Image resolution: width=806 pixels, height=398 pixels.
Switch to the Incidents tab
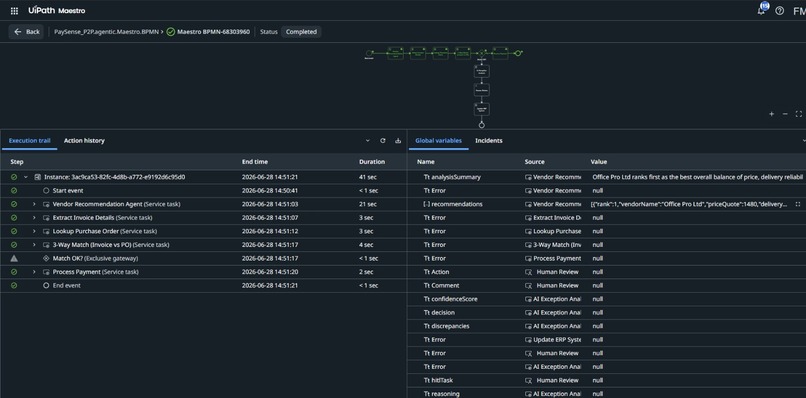(x=489, y=140)
